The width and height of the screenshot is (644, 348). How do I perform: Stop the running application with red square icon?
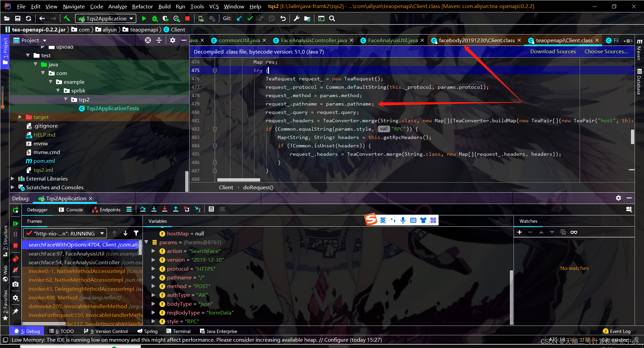(x=187, y=18)
